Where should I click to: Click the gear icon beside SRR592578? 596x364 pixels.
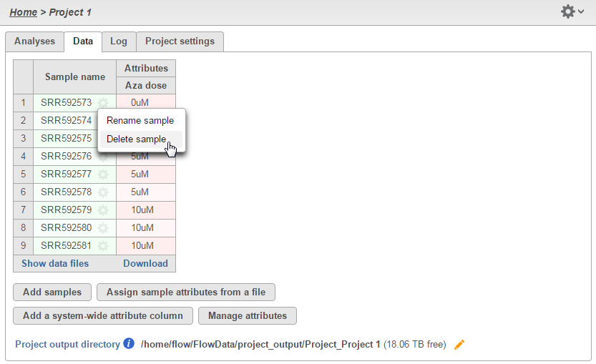pyautogui.click(x=103, y=192)
